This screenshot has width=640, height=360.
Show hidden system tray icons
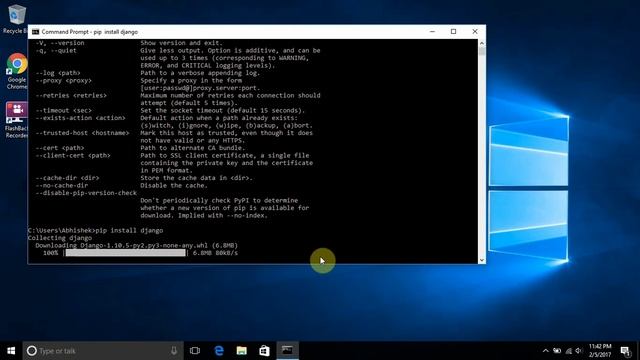tap(546, 351)
